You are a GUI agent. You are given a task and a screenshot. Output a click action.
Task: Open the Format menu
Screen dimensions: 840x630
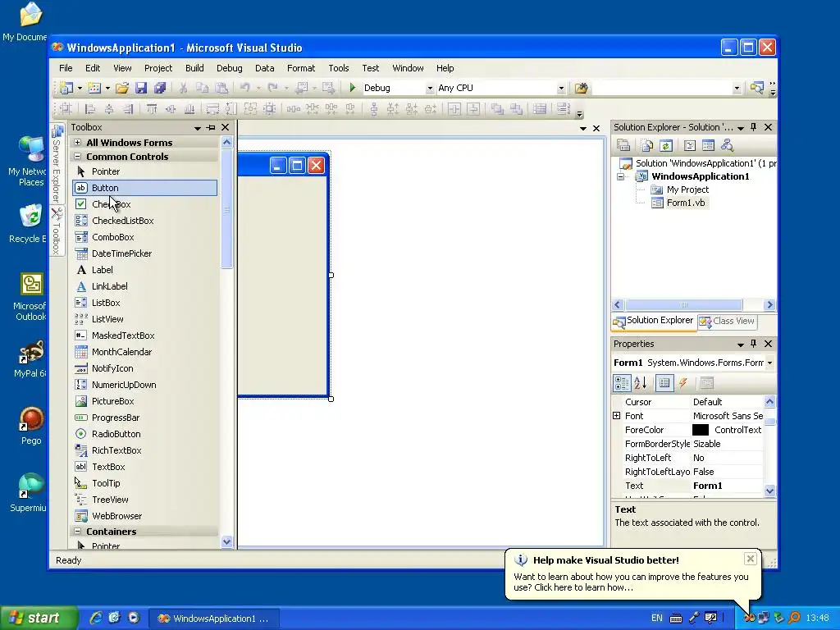tap(301, 68)
